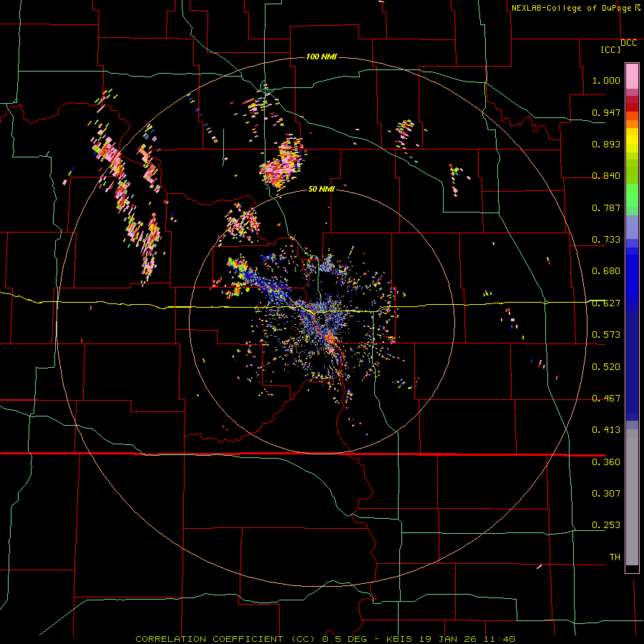Viewport: 644px width, 644px height.
Task: Click the 100 NMI range ring label
Action: (321, 57)
